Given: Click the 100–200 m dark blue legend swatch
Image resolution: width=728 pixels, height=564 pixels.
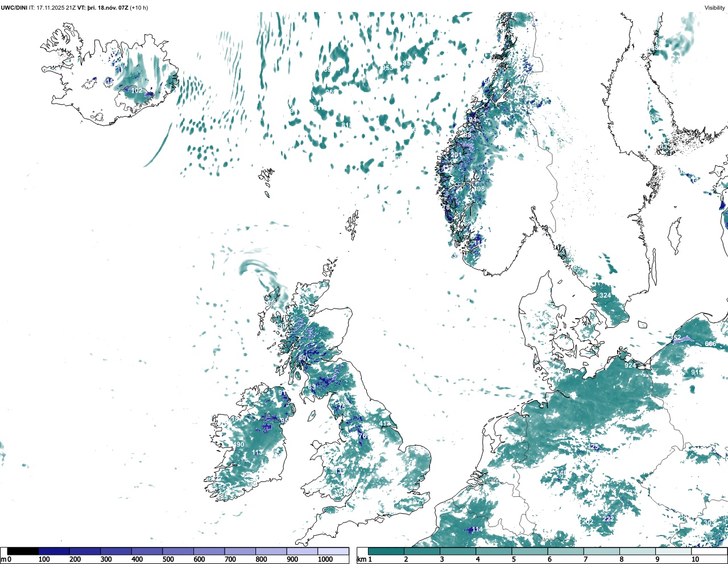Looking at the screenshot, I should (x=54, y=551).
